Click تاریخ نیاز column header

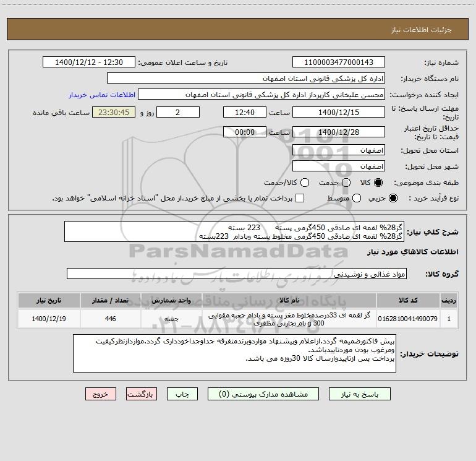click(49, 301)
